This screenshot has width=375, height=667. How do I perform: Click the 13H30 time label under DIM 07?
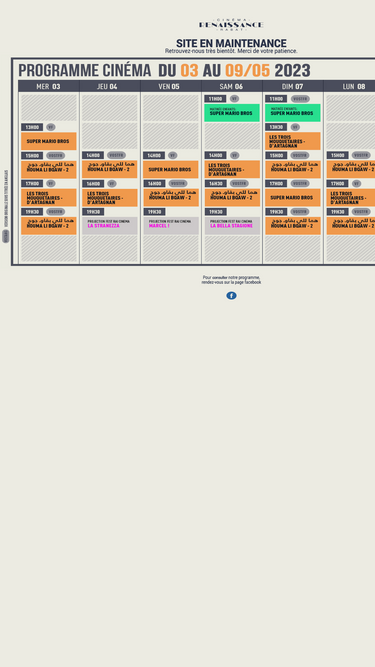point(276,127)
